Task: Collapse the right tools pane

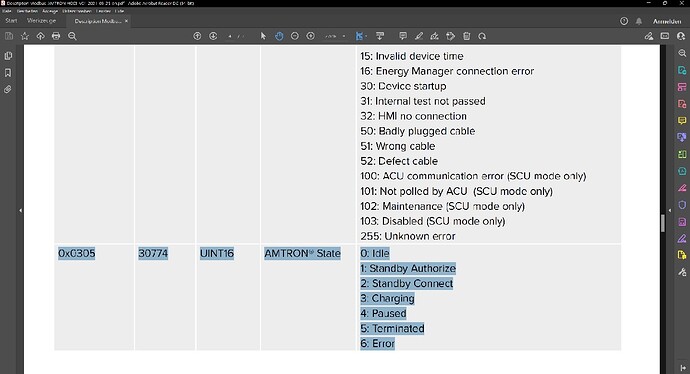Action: coord(670,210)
